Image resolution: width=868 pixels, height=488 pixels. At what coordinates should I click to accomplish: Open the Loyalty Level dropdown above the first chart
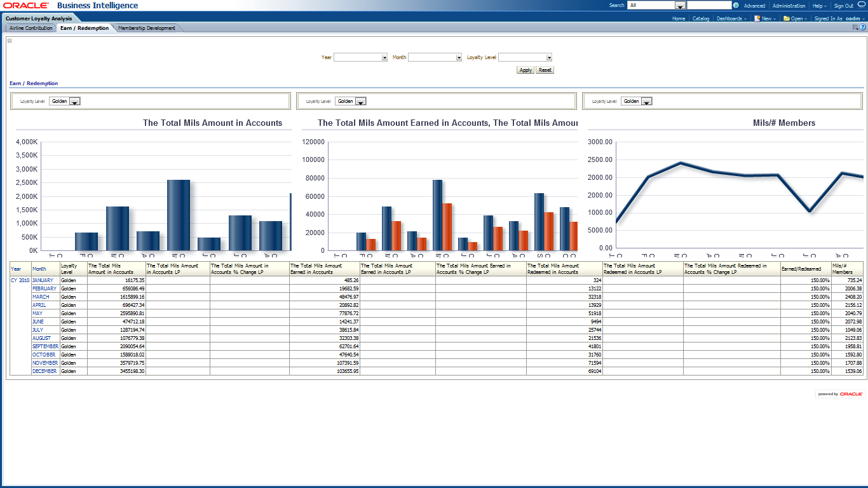(x=74, y=101)
